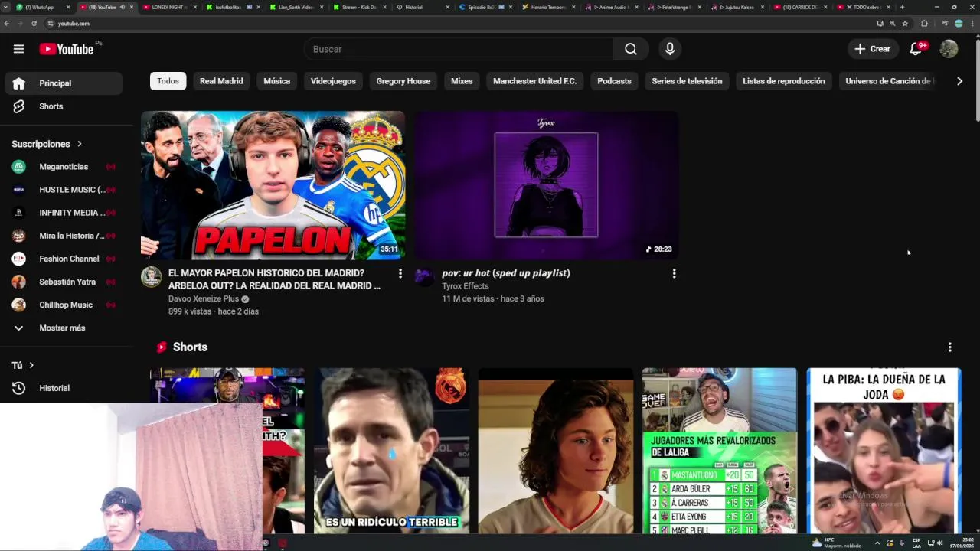Open the HUSTLE MUSIC subscription
This screenshot has width=980, height=551.
[64, 190]
